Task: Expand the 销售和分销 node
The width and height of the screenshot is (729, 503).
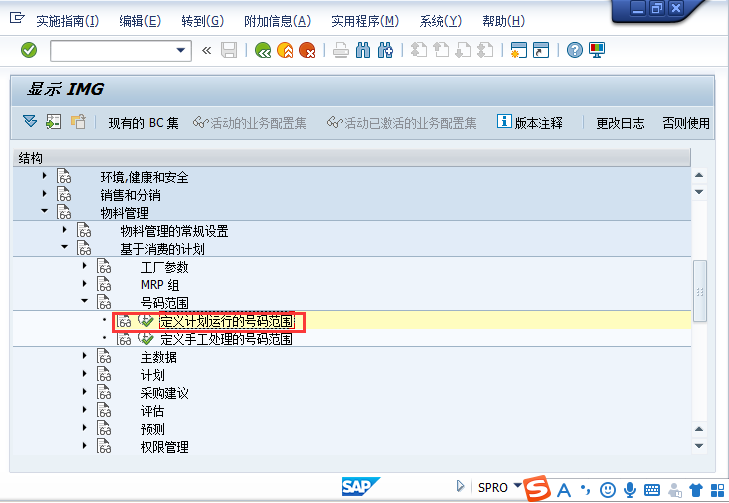Action: coord(45,193)
